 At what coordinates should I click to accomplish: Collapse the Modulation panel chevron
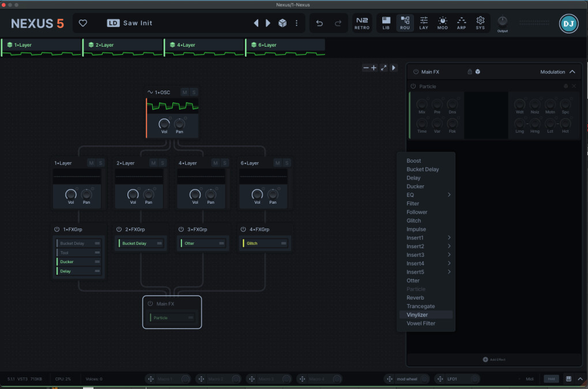tap(572, 72)
